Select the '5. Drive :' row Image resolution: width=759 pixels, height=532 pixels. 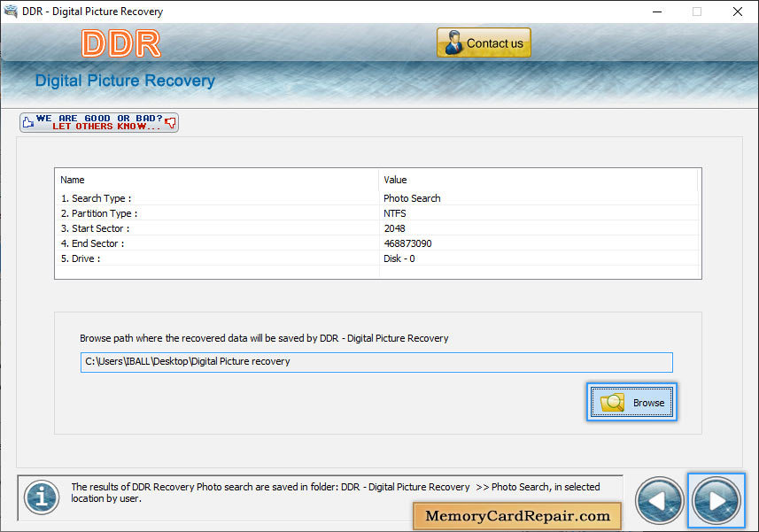pyautogui.click(x=377, y=258)
